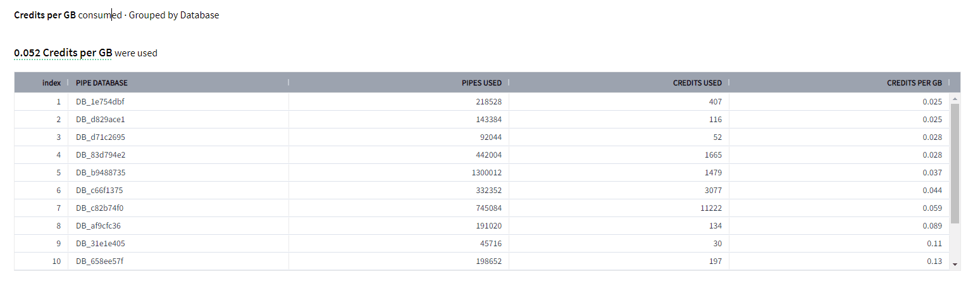Click the bold Credits per GB title text
980x288 pixels.
pos(44,15)
